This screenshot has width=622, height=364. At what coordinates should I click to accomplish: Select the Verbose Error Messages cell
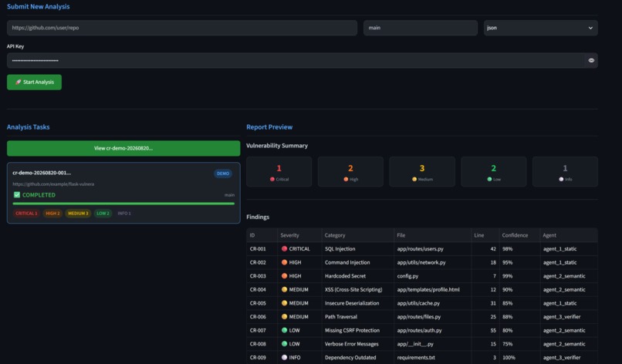[x=357, y=344]
